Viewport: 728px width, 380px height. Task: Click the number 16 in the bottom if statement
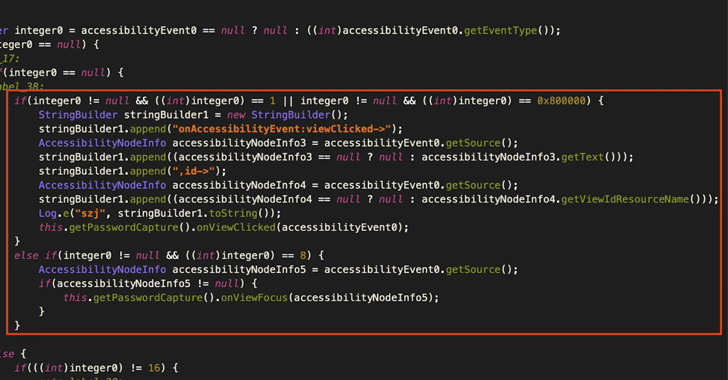(154, 368)
